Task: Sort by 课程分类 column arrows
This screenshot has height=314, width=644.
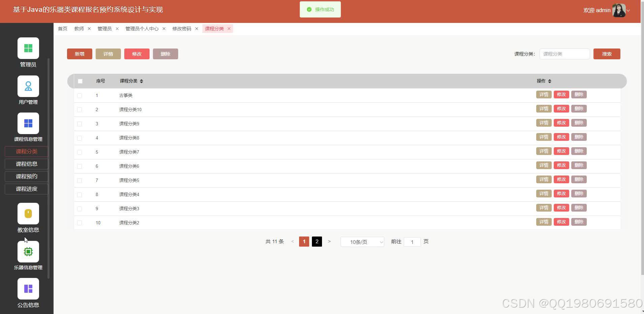Action: [141, 81]
